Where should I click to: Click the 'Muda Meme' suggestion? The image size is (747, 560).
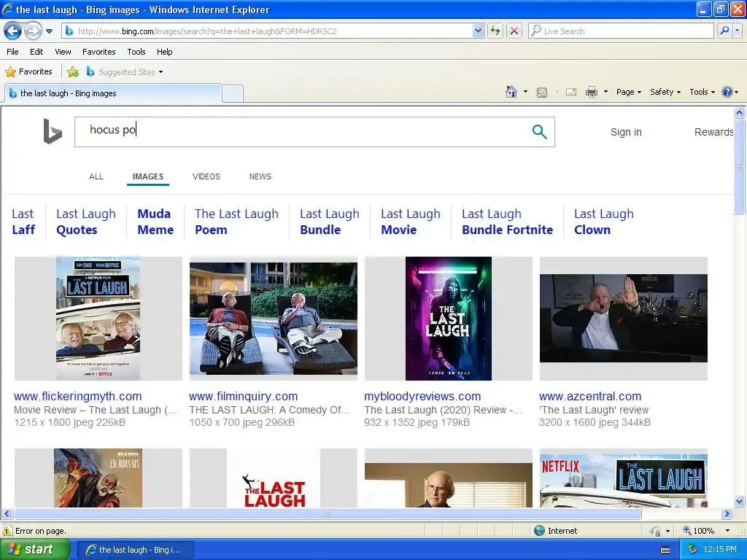[x=155, y=222]
